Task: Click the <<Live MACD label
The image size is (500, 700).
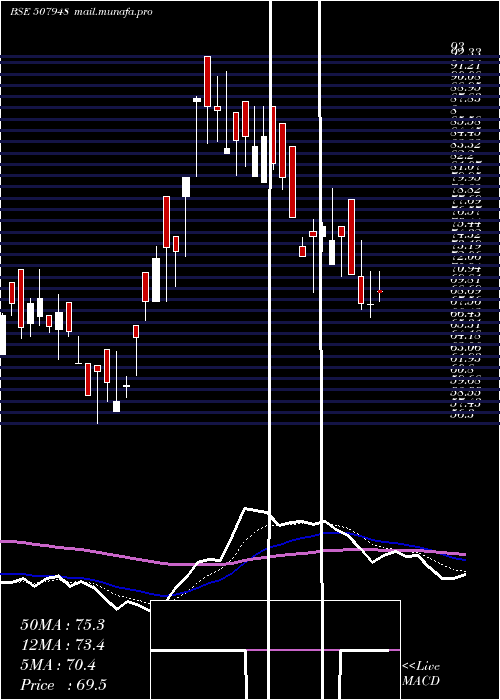Action: pyautogui.click(x=421, y=673)
